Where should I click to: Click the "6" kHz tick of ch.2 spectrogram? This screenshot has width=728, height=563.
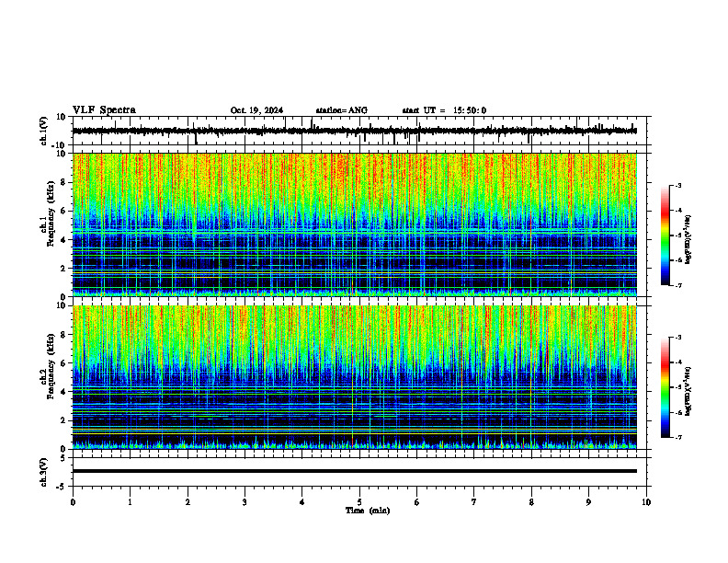63,363
